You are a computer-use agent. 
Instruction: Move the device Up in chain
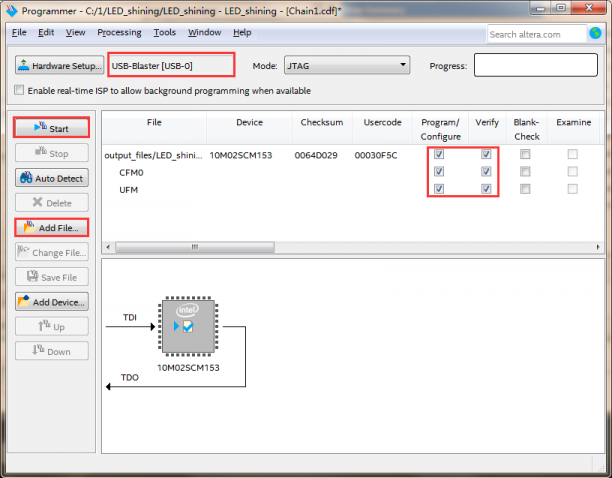point(52,326)
